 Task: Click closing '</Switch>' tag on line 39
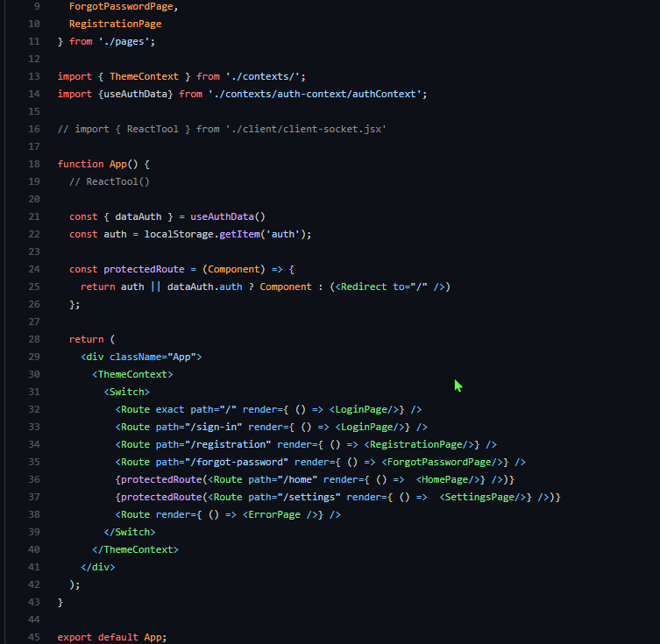pos(130,533)
